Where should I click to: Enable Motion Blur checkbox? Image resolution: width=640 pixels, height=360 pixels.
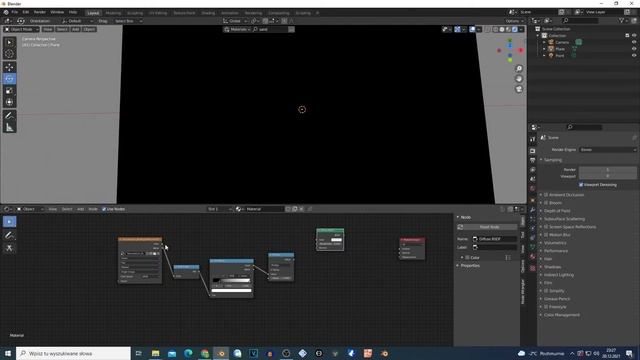[546, 235]
